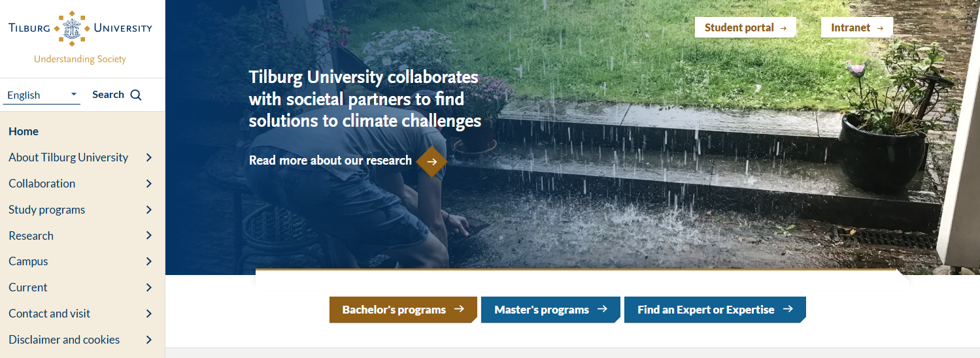Open the Research menu item

click(x=31, y=236)
